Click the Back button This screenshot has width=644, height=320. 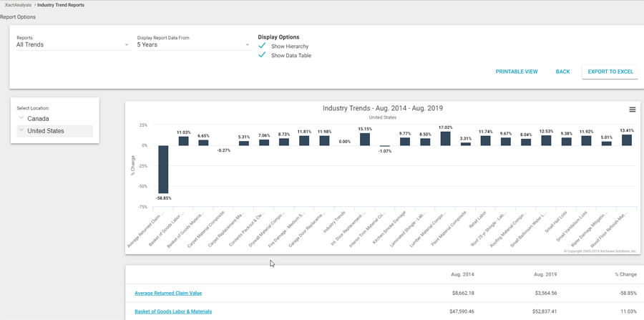click(x=562, y=72)
